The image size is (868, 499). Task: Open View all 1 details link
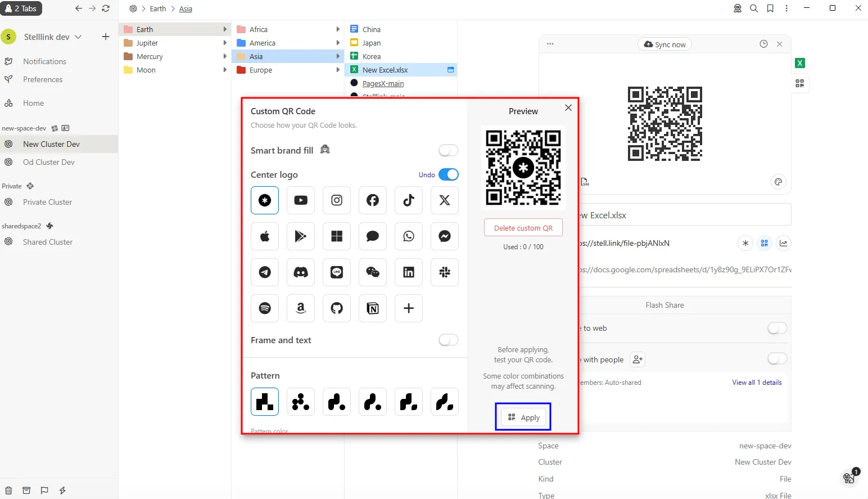click(757, 382)
